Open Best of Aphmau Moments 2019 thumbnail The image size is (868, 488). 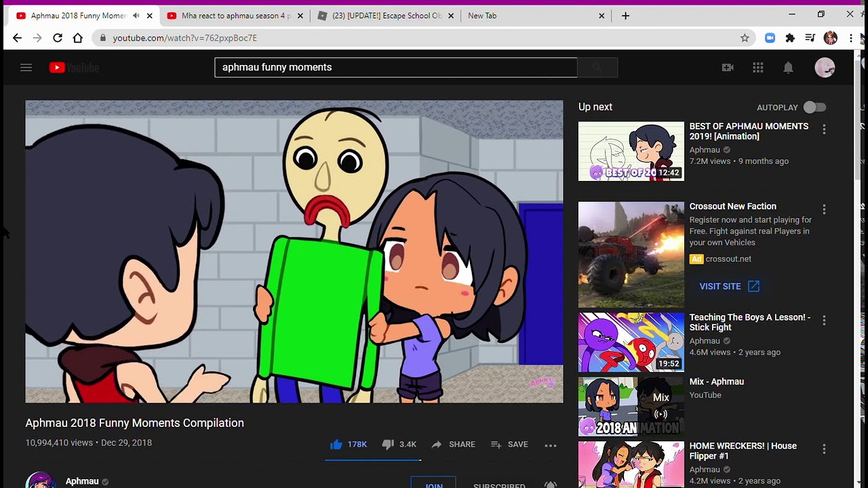[631, 151]
